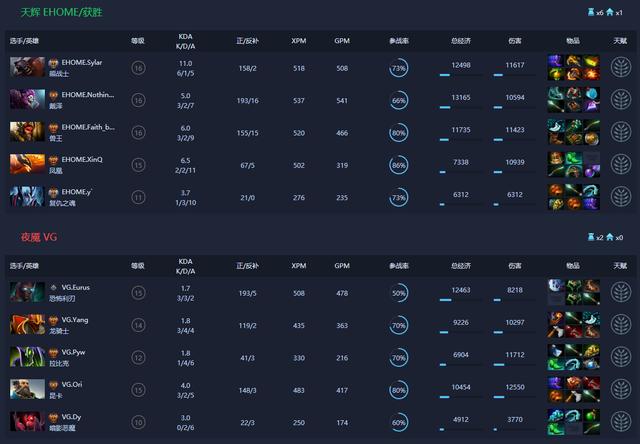
Task: Click the damage bar under 12550
Action: pyautogui.click(x=515, y=397)
